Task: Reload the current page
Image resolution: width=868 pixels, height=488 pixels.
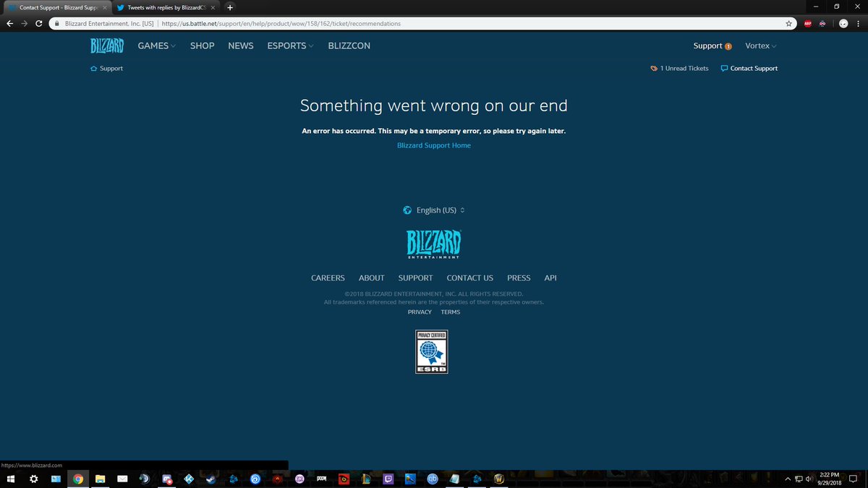Action: pos(41,23)
